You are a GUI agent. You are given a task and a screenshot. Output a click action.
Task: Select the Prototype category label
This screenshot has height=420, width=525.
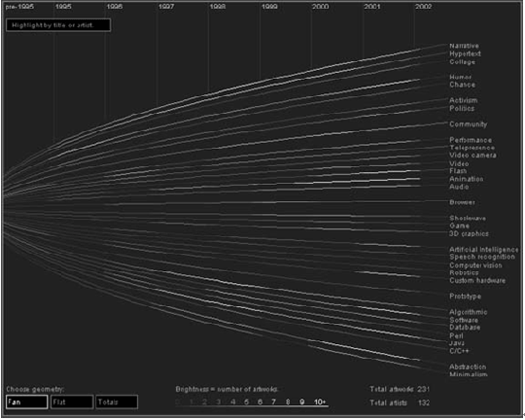point(465,297)
